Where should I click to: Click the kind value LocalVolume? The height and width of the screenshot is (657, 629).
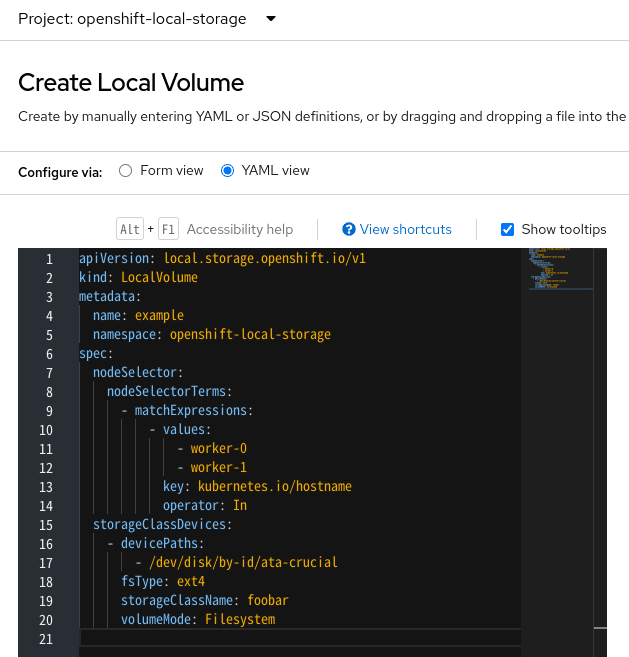click(159, 277)
